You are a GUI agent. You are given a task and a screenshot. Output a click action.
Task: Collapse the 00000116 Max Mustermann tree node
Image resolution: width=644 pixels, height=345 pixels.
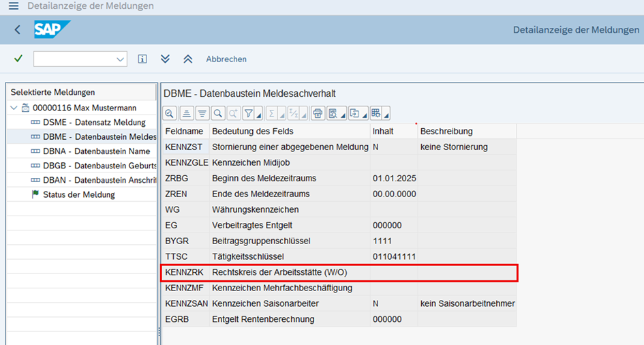(x=14, y=108)
